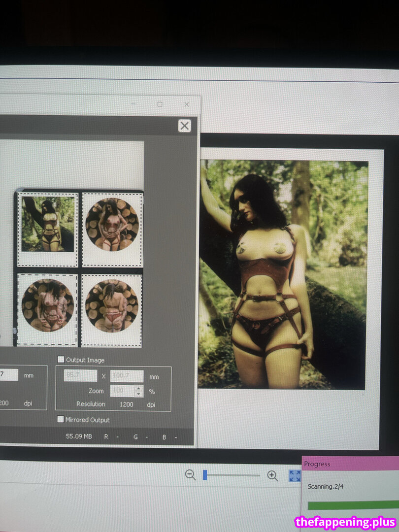The height and width of the screenshot is (532, 399).
Task: Decrease Zoom with the stepper down arrow
Action: (x=138, y=394)
